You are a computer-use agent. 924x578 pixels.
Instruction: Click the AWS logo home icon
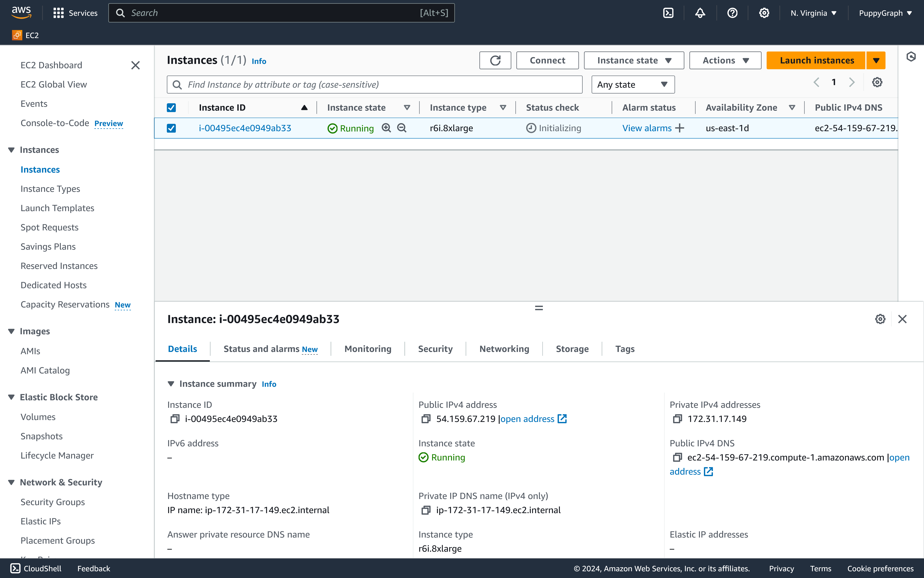tap(21, 13)
